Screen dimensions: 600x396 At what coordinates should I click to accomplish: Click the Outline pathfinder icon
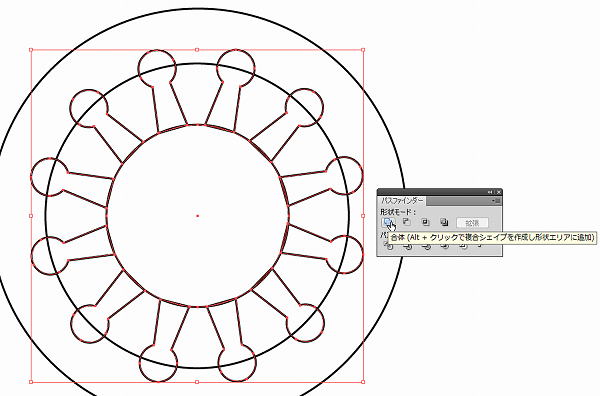464,247
